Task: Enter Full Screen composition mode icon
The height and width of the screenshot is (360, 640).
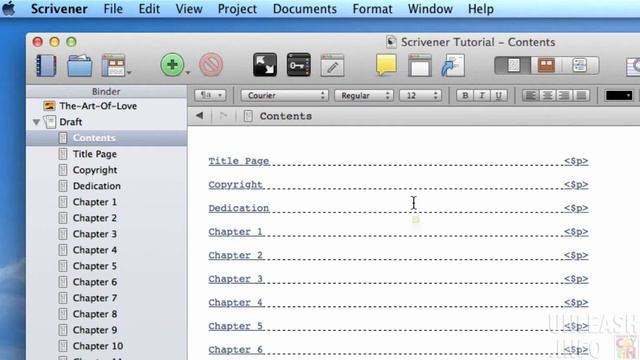Action: (265, 65)
